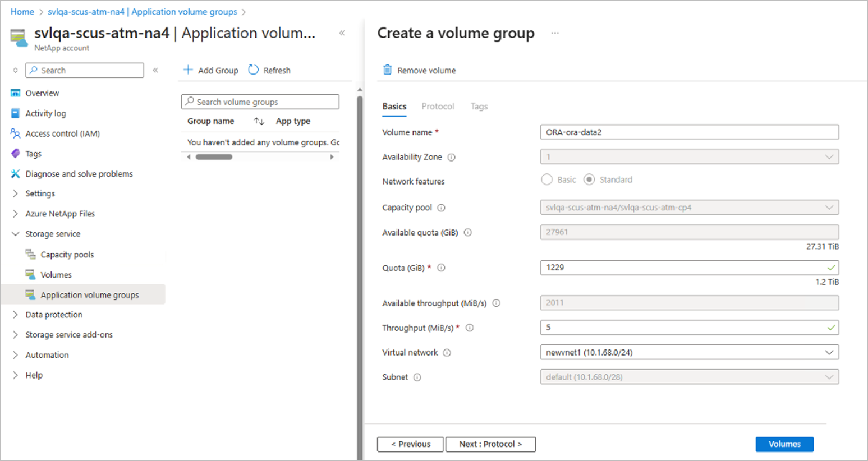Screen dimensions: 868x461
Task: Click the Availability Zone info icon
Action: click(452, 158)
